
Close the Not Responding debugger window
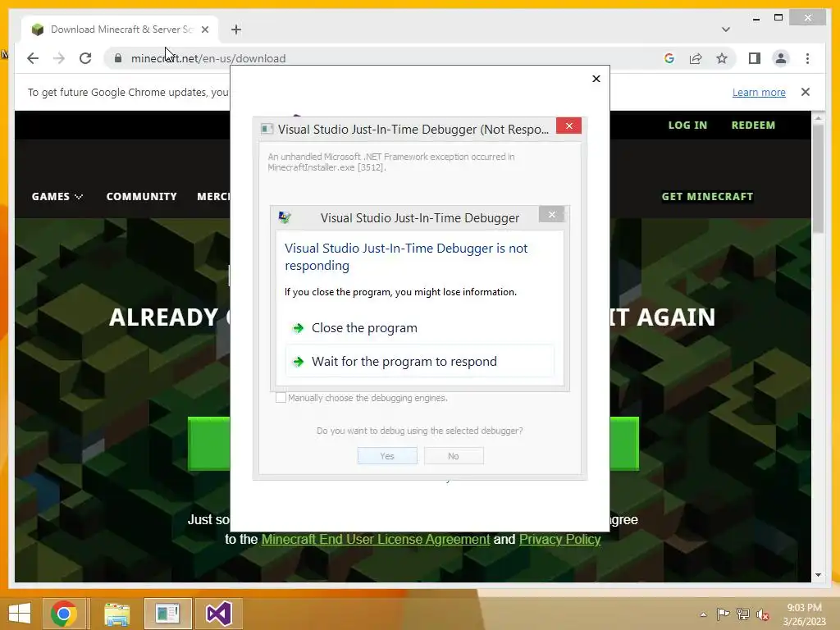point(569,126)
